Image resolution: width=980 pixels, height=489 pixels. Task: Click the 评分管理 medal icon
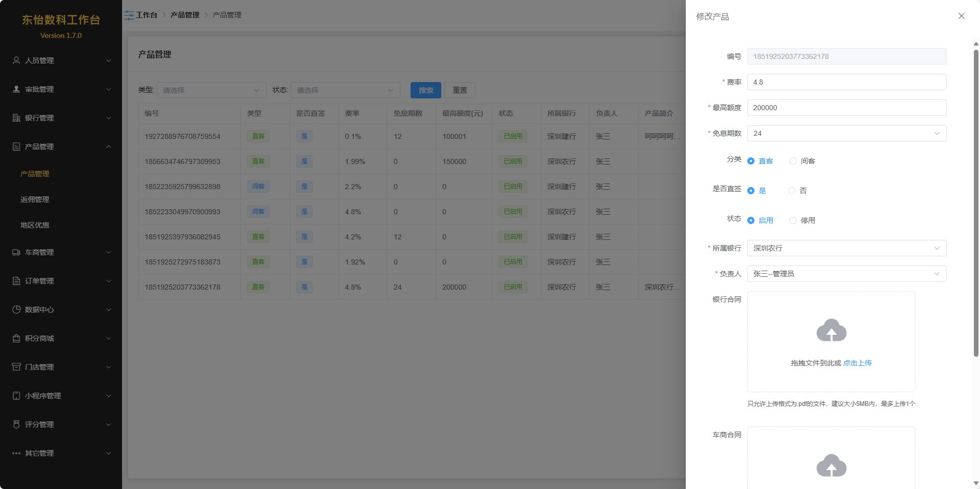click(x=16, y=424)
